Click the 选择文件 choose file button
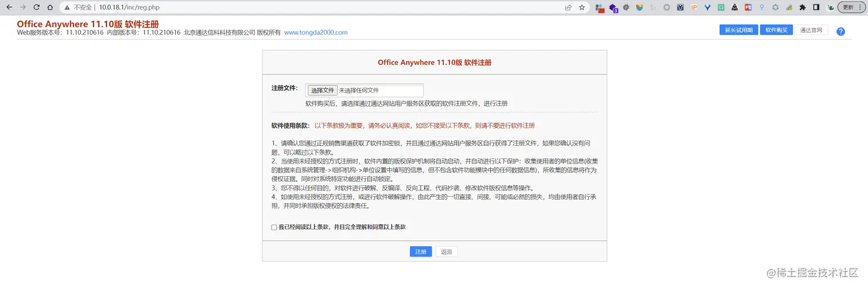The width and height of the screenshot is (868, 288). click(x=322, y=91)
